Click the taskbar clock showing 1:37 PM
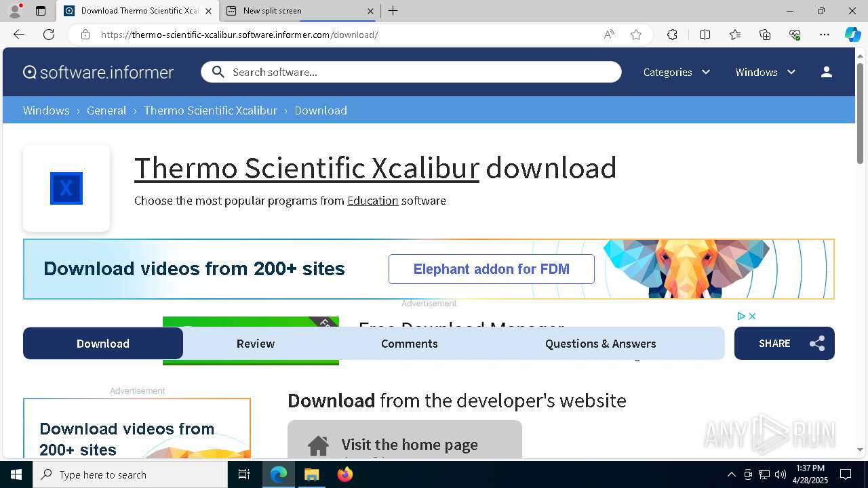 [x=810, y=474]
